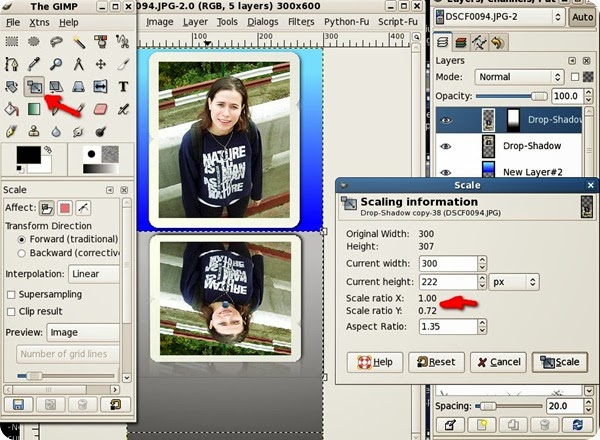
Task: Select the Crop knife tool
Action: click(122, 64)
